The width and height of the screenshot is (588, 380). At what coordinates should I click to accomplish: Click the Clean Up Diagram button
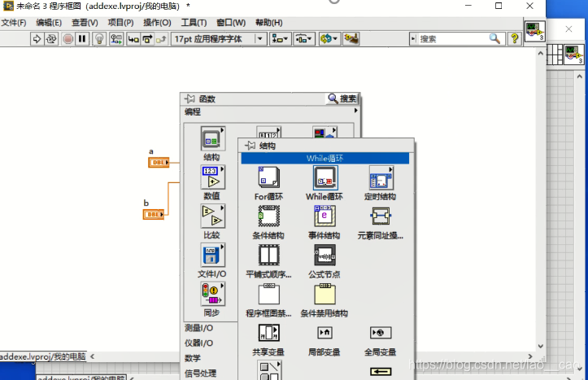click(351, 38)
